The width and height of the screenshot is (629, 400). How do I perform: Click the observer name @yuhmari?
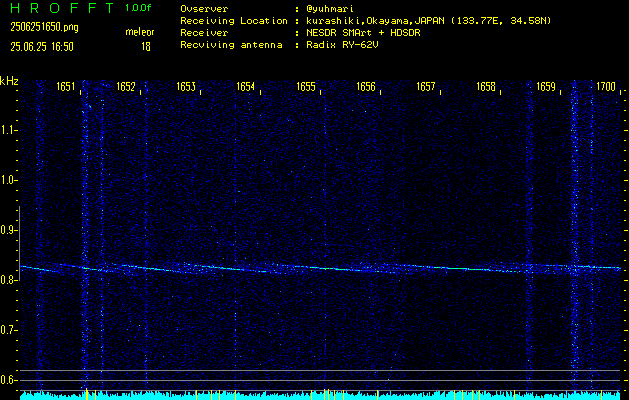click(330, 9)
